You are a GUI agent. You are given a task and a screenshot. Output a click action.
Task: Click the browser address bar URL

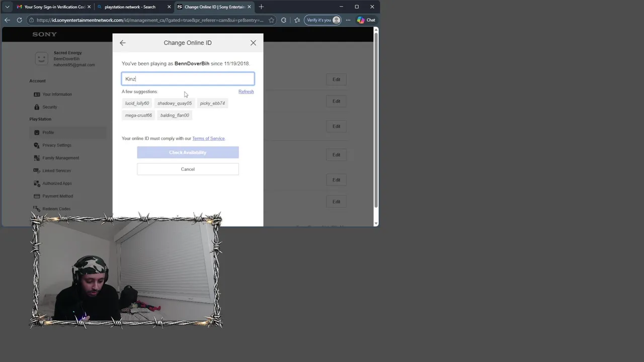pyautogui.click(x=150, y=20)
